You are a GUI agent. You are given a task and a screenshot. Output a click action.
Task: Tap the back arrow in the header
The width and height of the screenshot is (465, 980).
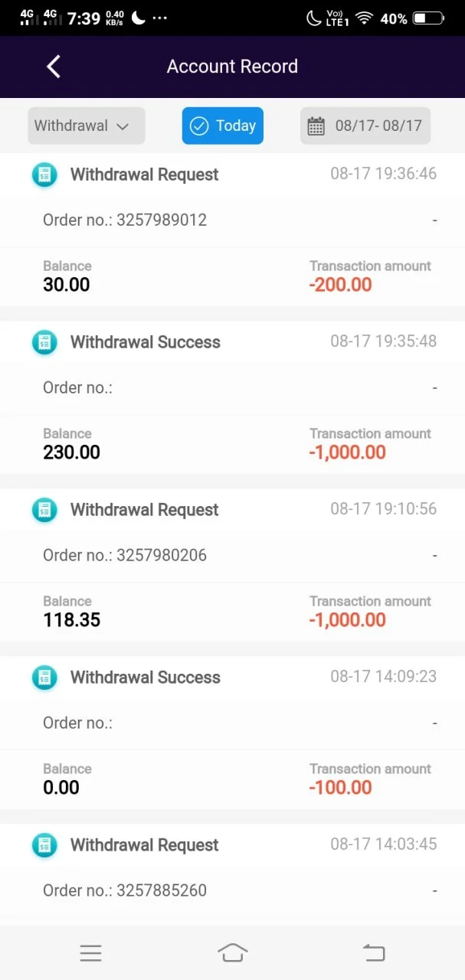[53, 67]
